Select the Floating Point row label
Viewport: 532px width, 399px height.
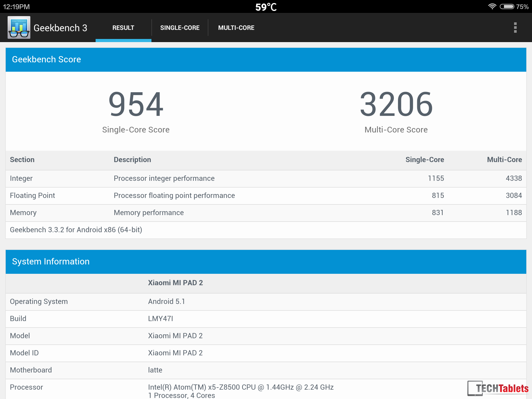32,196
